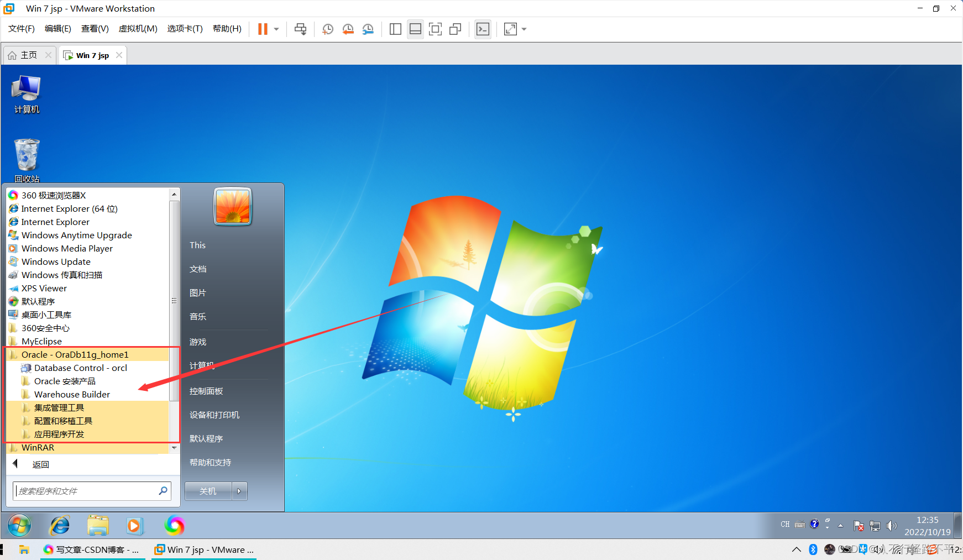Expand the Warehouse Builder folder

click(88, 394)
